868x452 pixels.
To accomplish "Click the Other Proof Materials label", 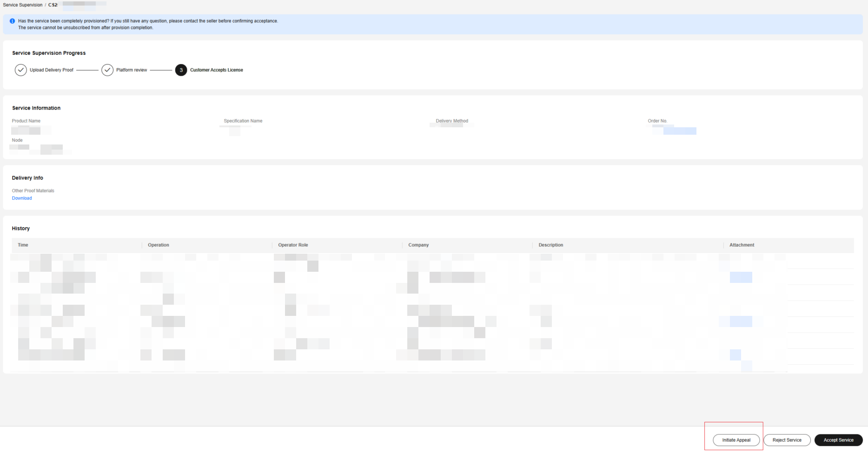I will 33,191.
